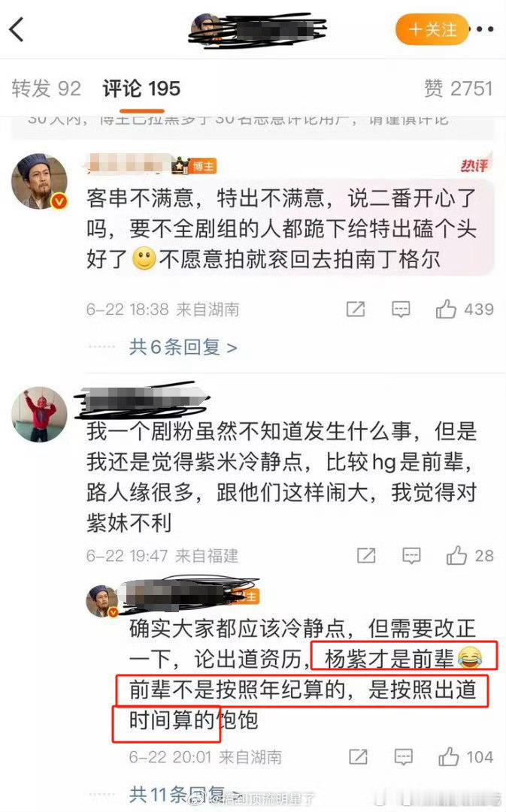Expand 共6条回复 replies
Viewport: 506px width, 812px height.
[183, 346]
